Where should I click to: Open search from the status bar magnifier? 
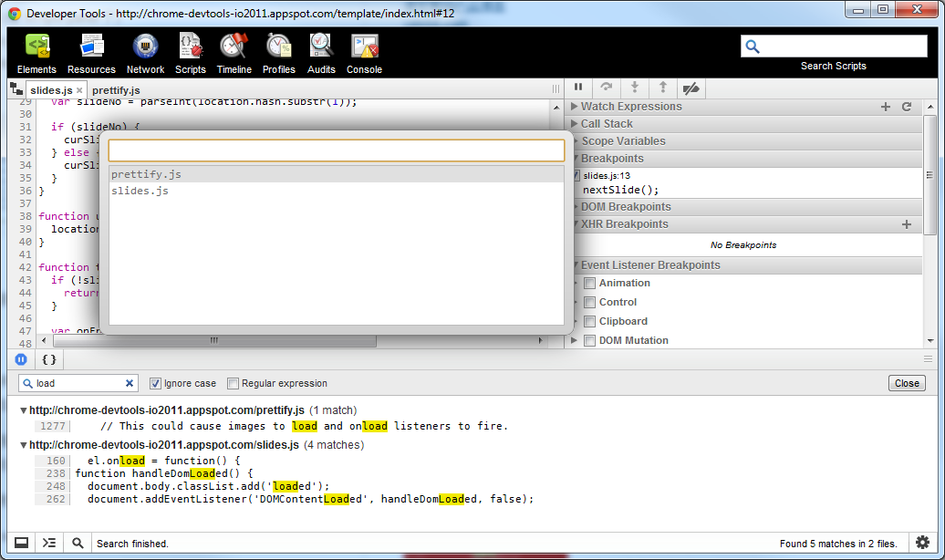pos(78,543)
